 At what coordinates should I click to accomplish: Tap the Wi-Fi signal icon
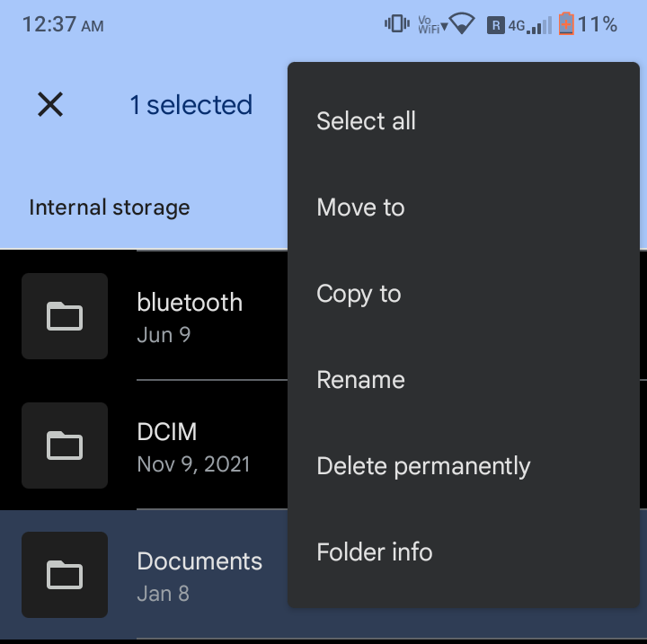point(462,23)
